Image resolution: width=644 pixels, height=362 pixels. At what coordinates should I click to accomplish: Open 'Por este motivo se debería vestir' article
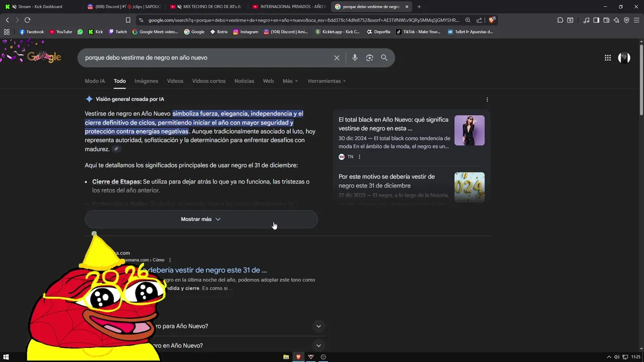click(x=386, y=181)
